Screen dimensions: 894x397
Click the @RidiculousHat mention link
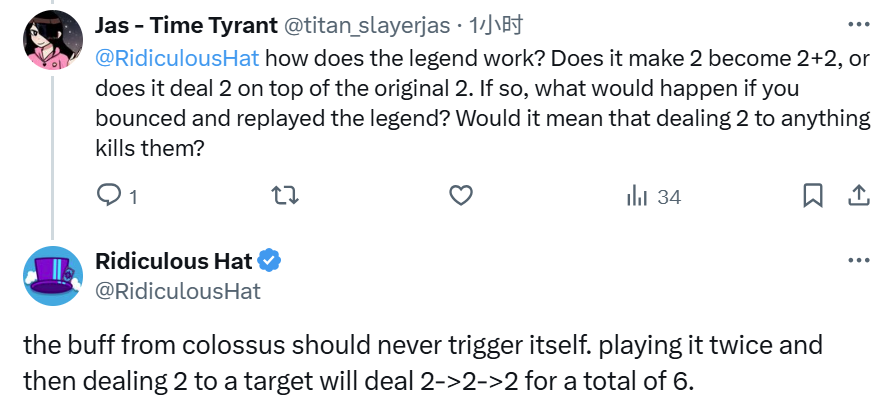[x=177, y=58]
